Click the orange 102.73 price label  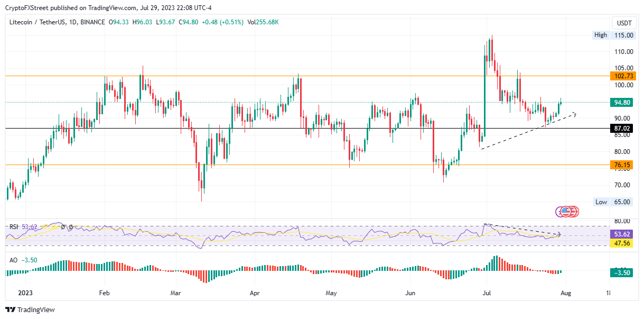[x=622, y=76]
